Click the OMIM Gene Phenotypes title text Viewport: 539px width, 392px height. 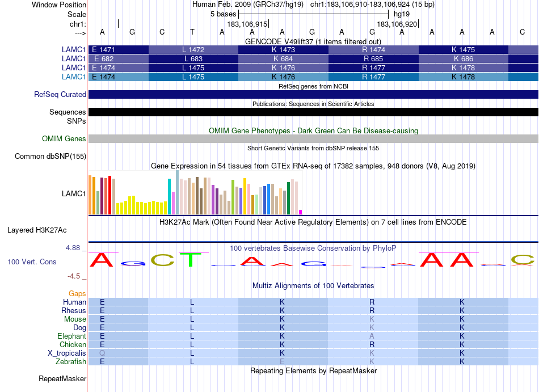(x=313, y=131)
